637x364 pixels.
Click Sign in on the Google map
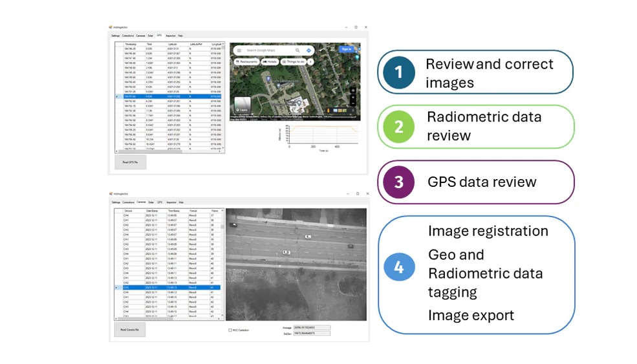pyautogui.click(x=347, y=49)
